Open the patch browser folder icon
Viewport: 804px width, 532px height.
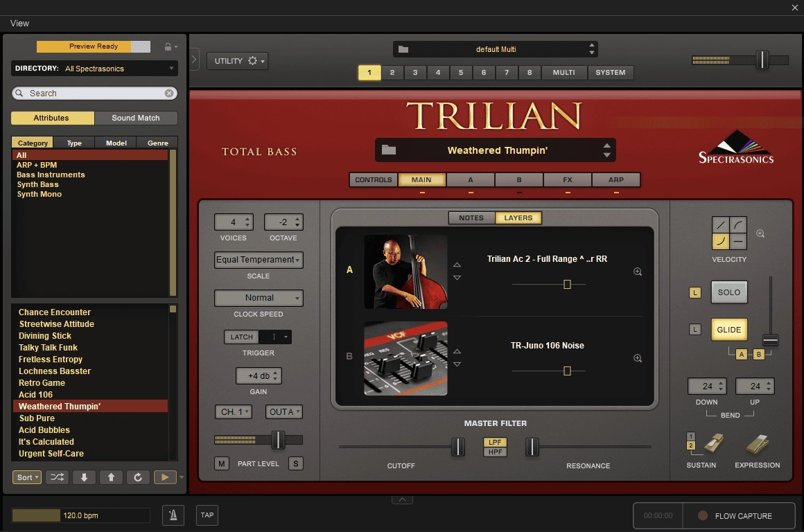click(389, 150)
